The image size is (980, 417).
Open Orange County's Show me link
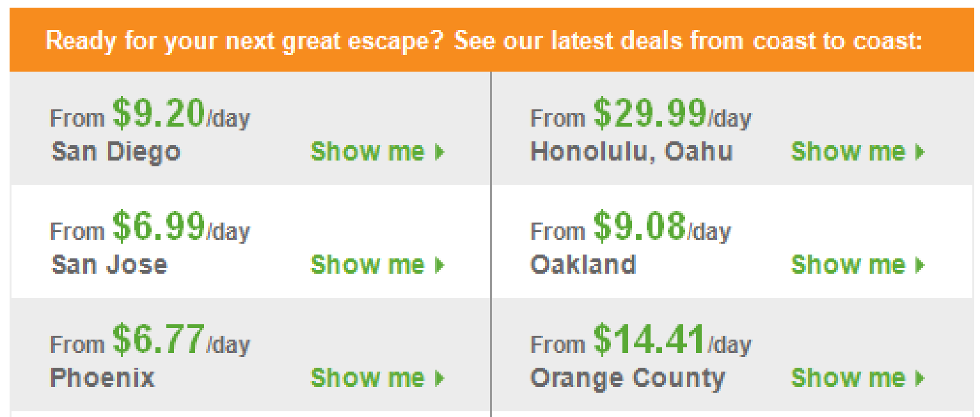pyautogui.click(x=848, y=378)
